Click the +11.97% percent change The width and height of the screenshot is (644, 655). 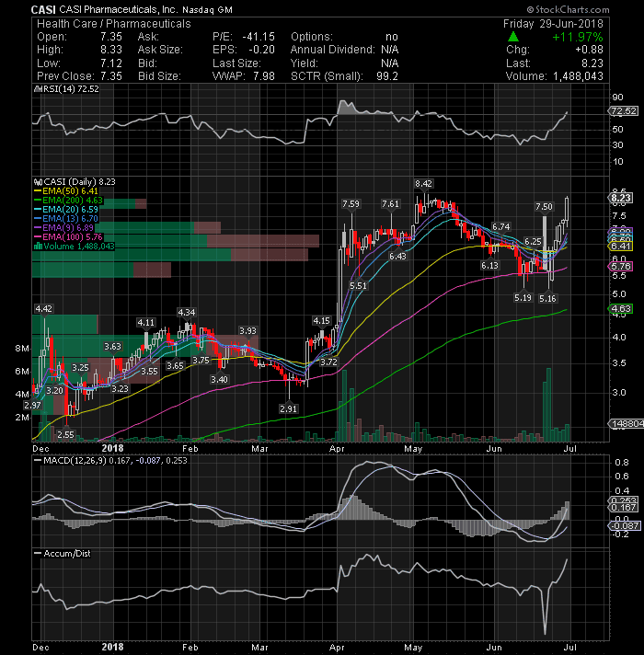click(x=578, y=37)
